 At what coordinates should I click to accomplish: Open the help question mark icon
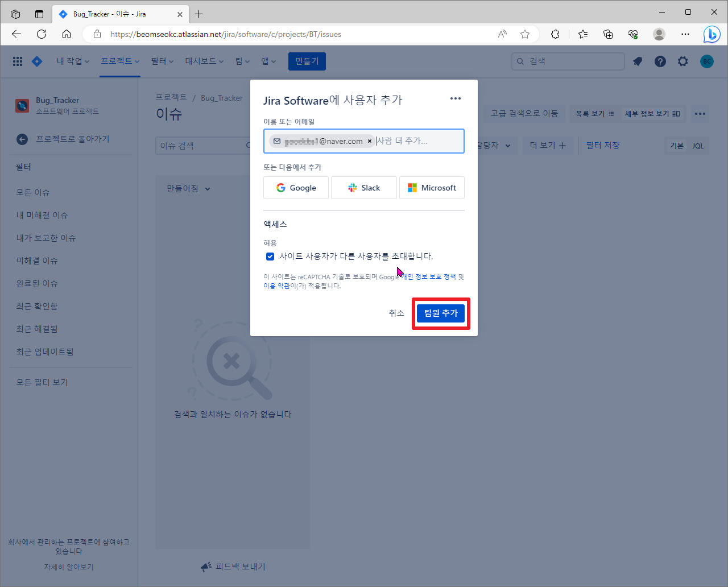(x=660, y=61)
